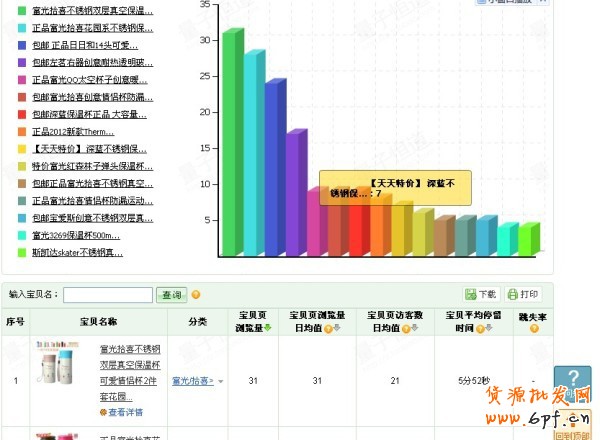Click the 31 value under 宝贝页浏览量
This screenshot has width=600, height=440.
click(x=253, y=381)
